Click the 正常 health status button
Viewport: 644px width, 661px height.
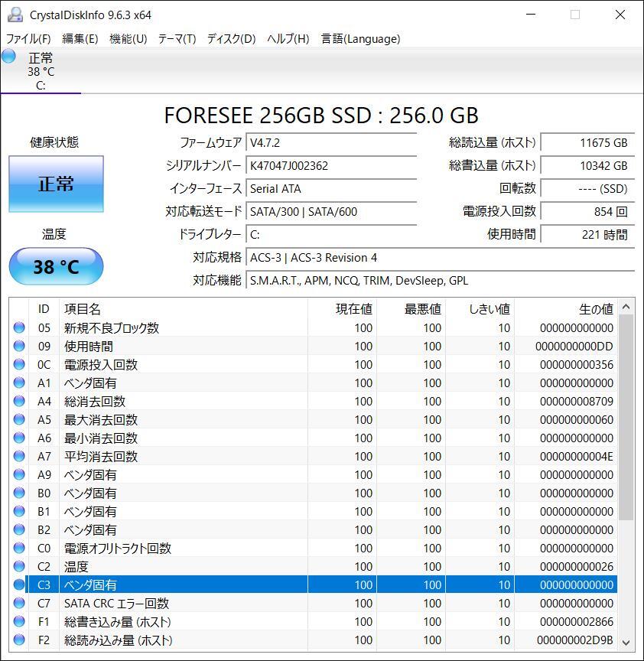(x=56, y=184)
